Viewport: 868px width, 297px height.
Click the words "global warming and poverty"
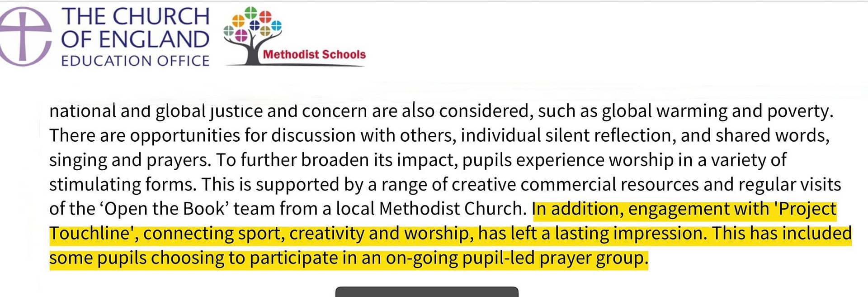tap(717, 111)
